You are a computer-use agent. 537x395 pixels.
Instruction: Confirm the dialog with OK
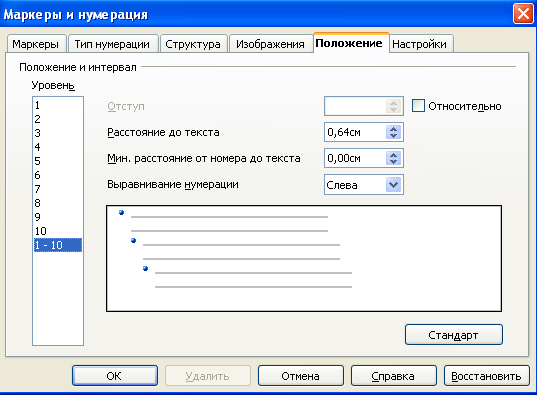click(115, 376)
